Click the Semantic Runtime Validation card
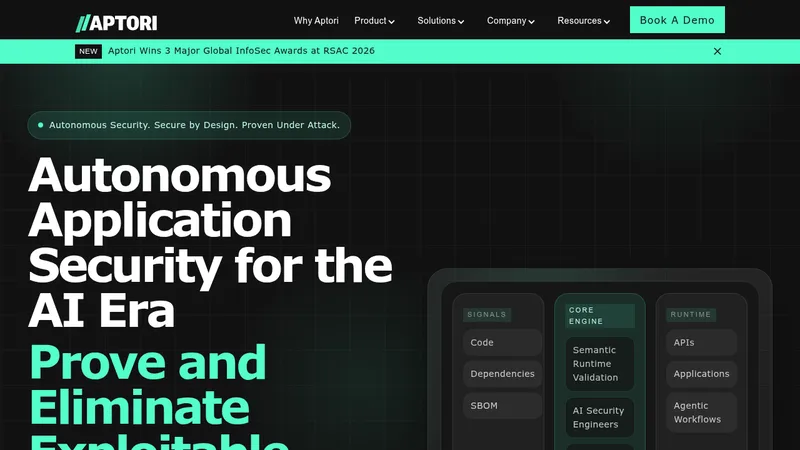 [600, 364]
